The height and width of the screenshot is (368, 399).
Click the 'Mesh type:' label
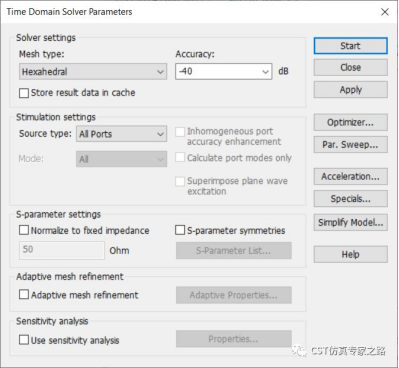point(42,54)
